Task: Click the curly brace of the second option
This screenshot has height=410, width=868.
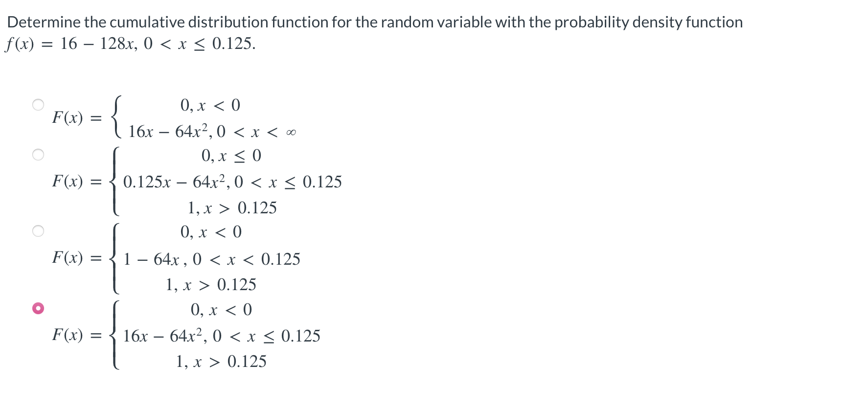Action: (114, 182)
